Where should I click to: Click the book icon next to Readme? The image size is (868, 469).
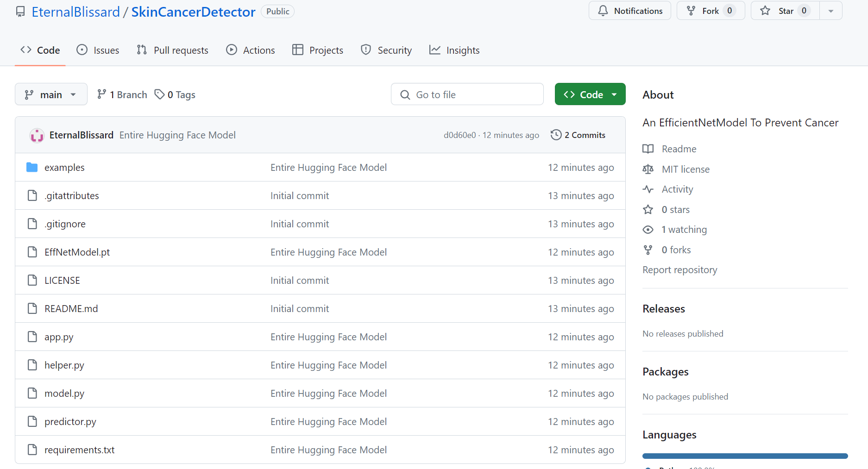point(648,149)
